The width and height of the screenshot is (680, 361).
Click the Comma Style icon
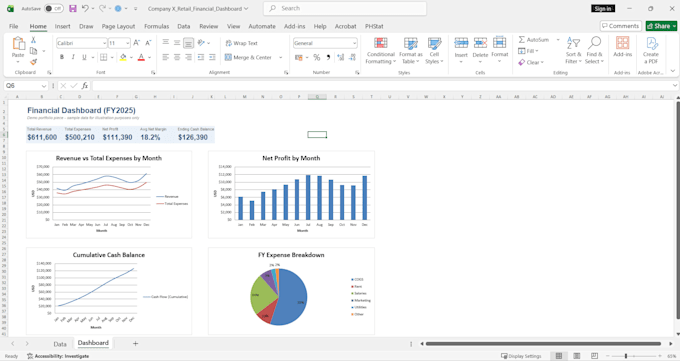click(328, 57)
